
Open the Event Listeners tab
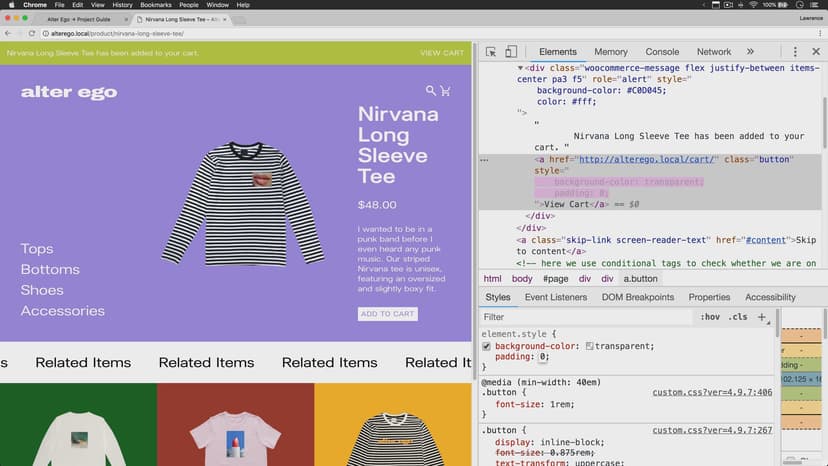point(555,297)
